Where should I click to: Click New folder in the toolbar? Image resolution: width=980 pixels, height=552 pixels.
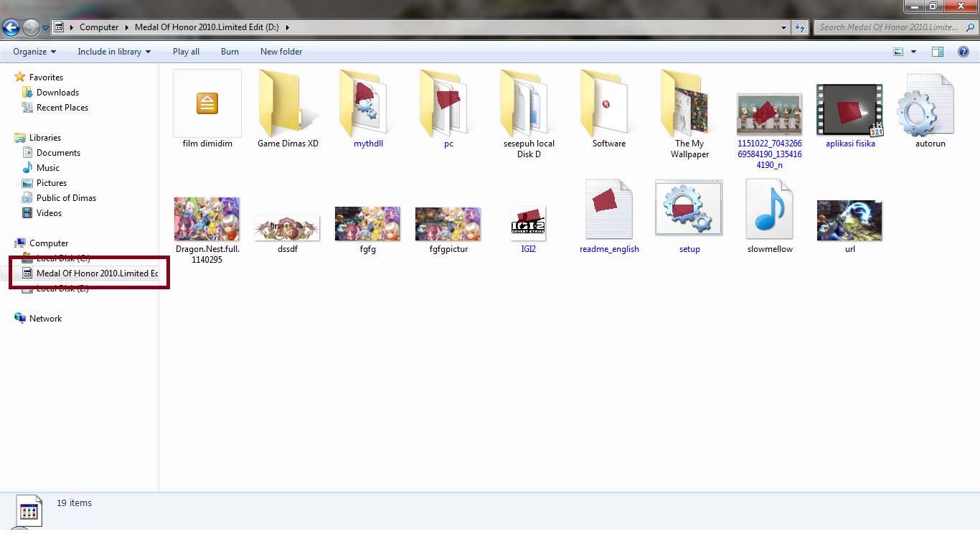281,52
